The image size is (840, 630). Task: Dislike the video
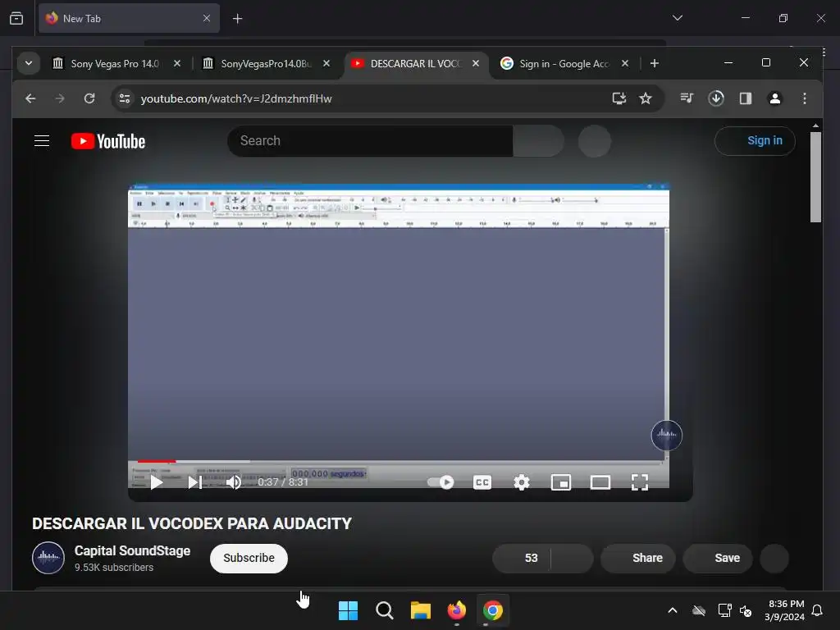coord(572,558)
